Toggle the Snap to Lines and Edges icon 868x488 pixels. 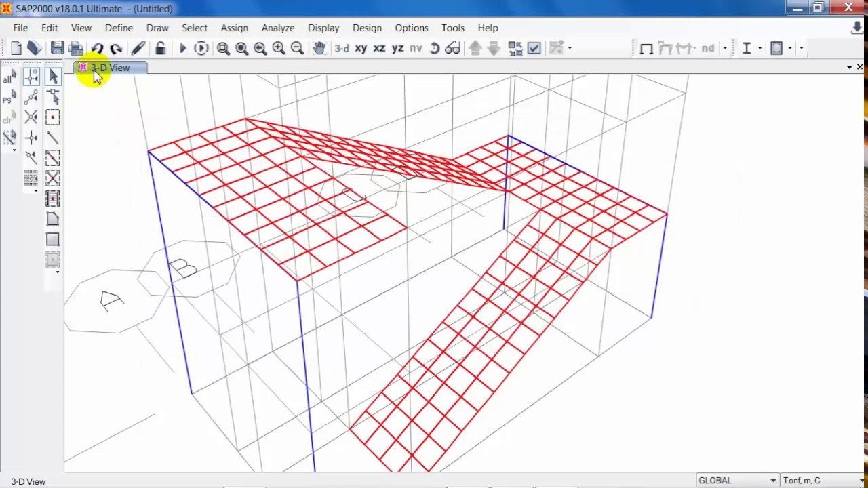coord(31,158)
